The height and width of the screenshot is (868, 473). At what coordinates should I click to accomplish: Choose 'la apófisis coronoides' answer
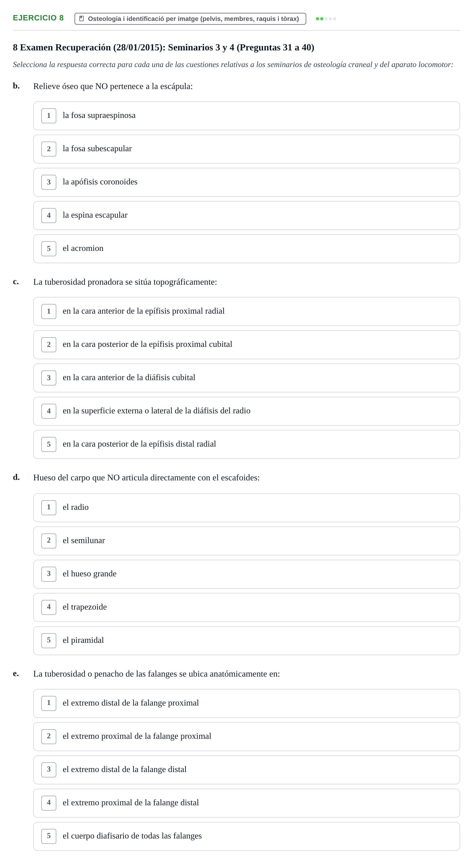(246, 182)
